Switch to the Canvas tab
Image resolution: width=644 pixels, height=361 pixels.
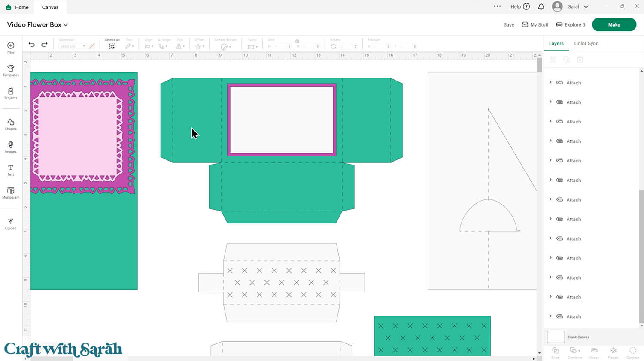(x=50, y=7)
